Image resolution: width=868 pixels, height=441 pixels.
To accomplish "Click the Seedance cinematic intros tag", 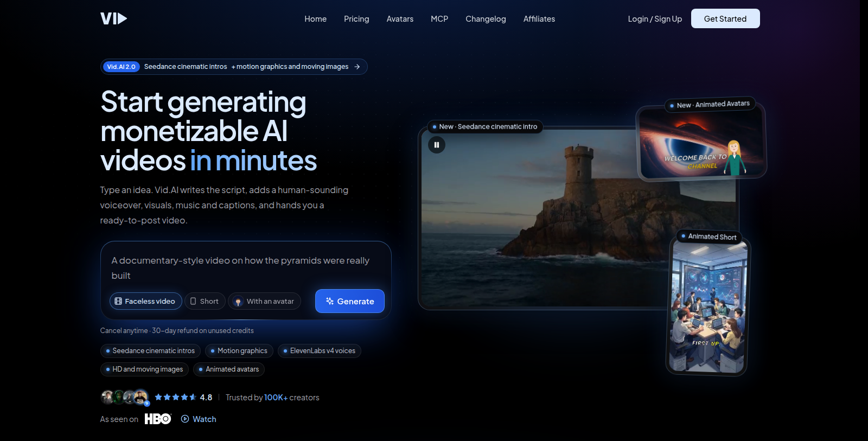I will (x=150, y=351).
